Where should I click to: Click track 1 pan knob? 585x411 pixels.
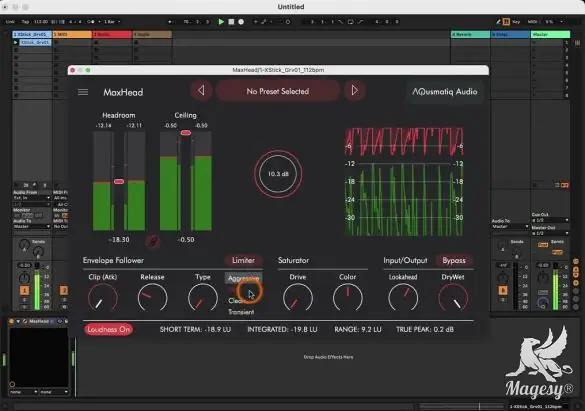tap(24, 278)
